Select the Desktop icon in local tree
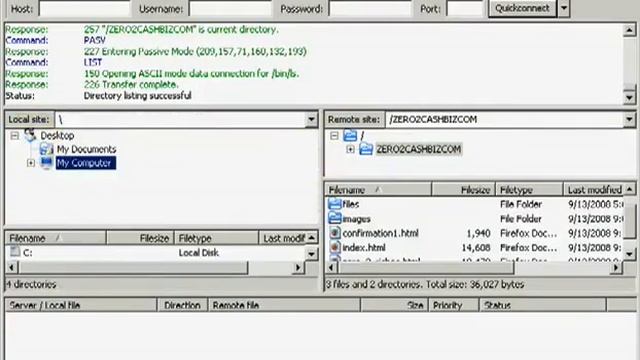Image resolution: width=640 pixels, height=360 pixels. 30,135
